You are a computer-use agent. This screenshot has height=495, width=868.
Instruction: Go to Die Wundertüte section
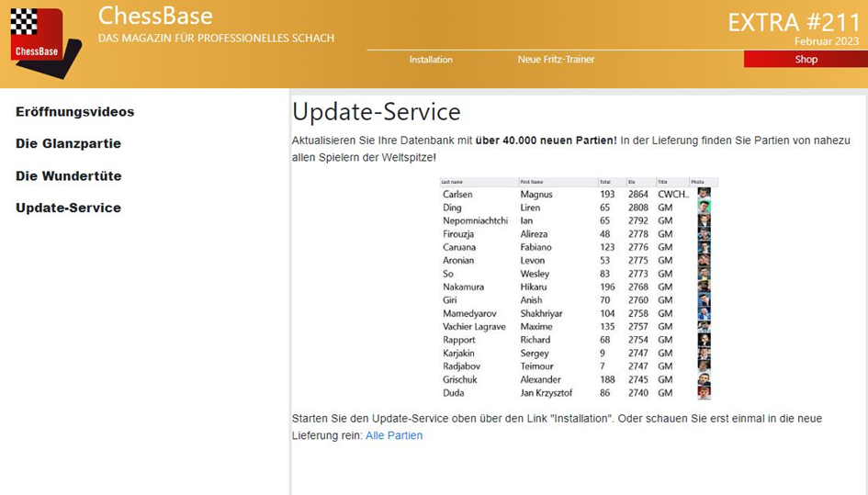point(69,176)
